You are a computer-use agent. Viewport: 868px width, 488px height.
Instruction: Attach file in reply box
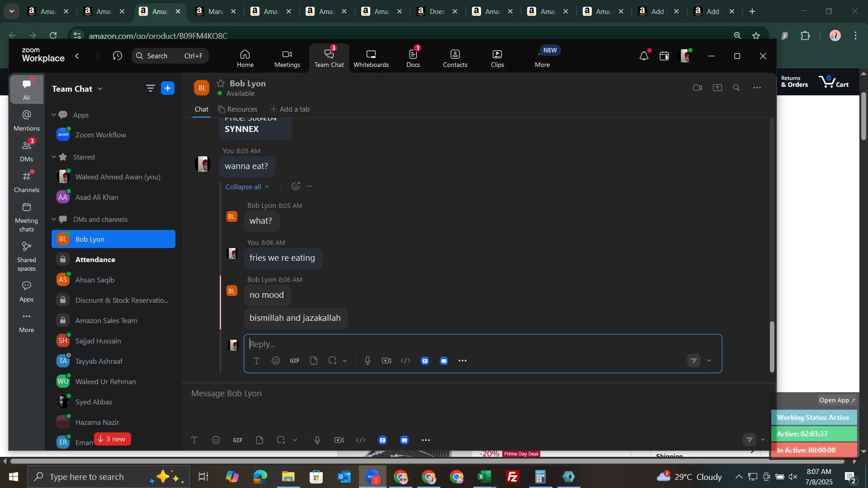coord(314,361)
